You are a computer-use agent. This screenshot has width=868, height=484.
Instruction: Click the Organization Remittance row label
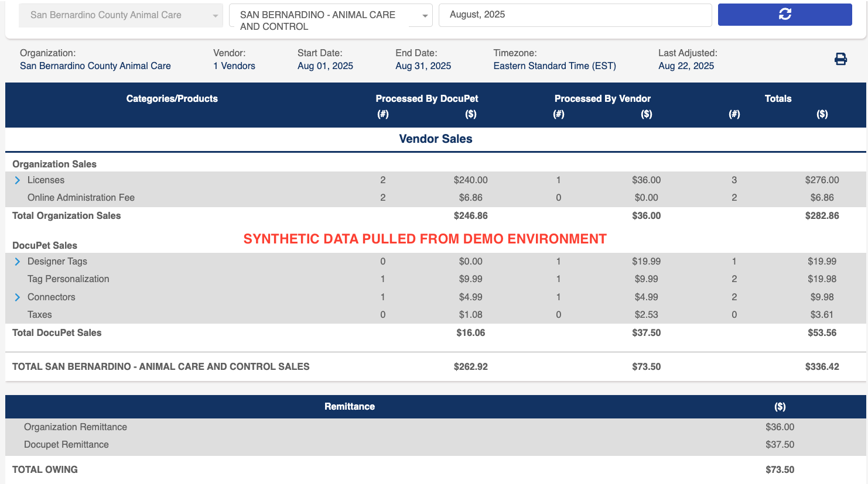(76, 427)
